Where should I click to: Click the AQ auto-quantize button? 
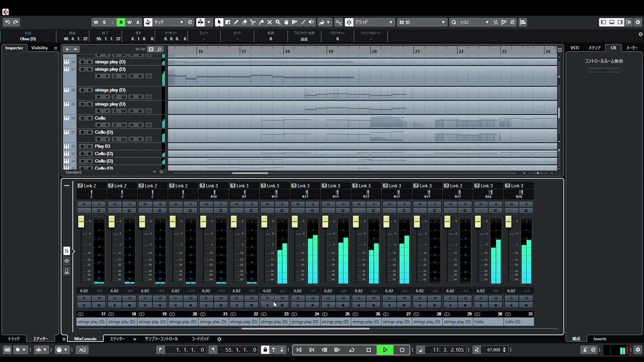tap(82, 350)
